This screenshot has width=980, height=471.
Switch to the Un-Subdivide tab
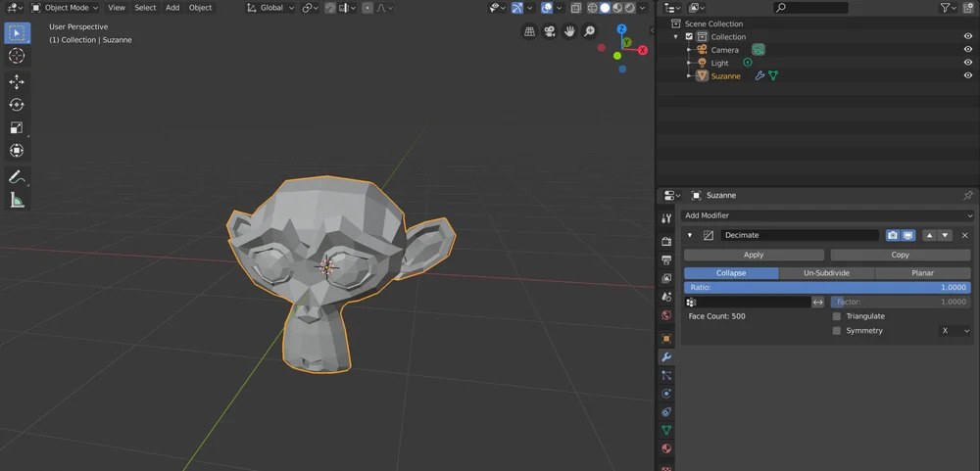point(826,273)
